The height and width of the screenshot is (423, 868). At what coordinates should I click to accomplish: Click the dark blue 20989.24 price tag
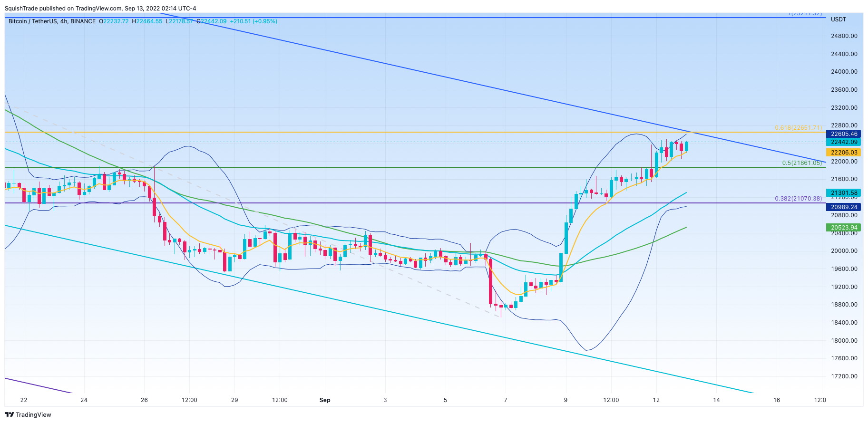844,207
